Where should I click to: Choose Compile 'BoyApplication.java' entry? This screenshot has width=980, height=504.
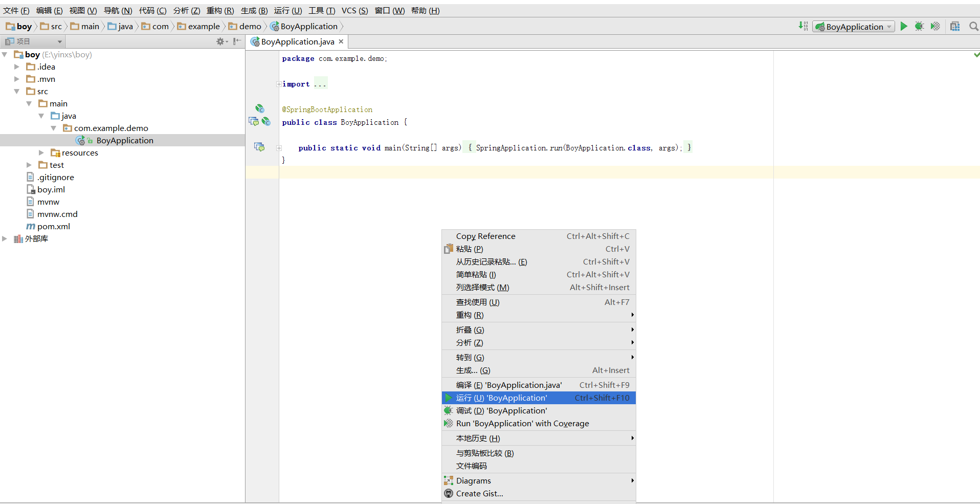(539, 385)
